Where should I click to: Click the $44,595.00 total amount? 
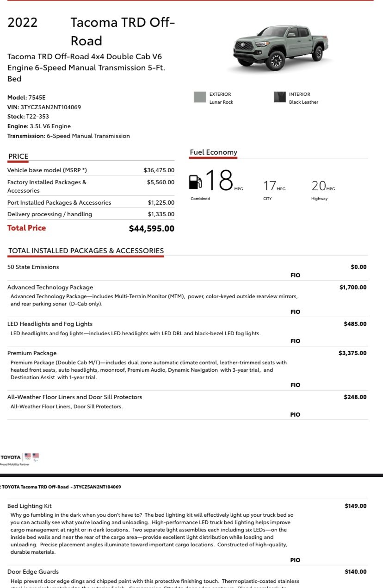[152, 228]
